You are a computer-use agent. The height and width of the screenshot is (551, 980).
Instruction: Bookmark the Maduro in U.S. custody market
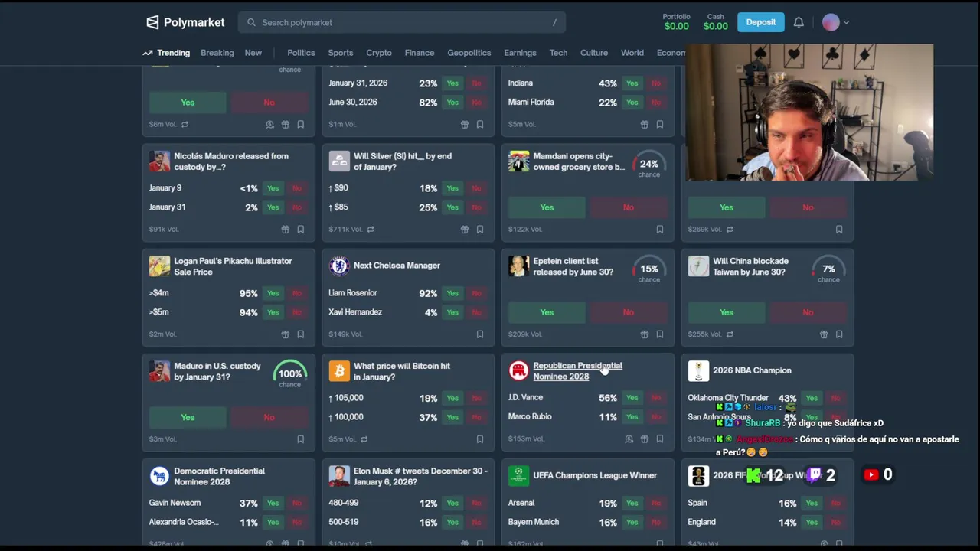(x=301, y=439)
